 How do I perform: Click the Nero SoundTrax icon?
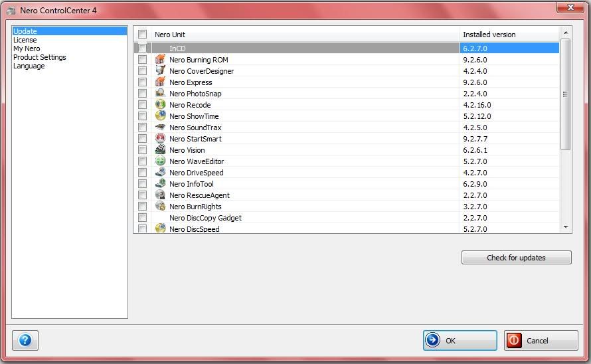(x=160, y=127)
